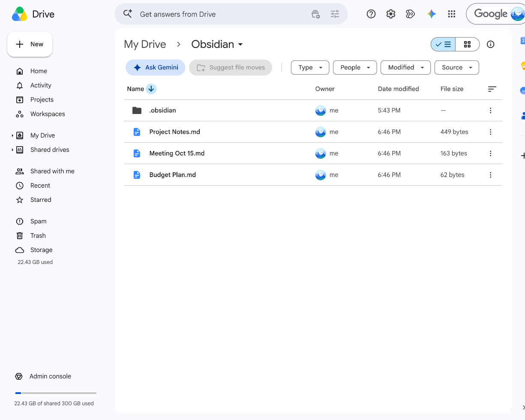Open Help via the question mark icon

pyautogui.click(x=371, y=14)
